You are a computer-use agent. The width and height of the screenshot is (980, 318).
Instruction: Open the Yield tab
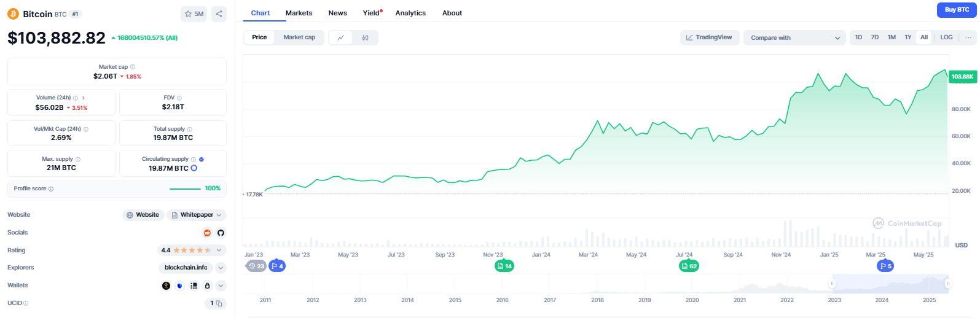click(372, 13)
